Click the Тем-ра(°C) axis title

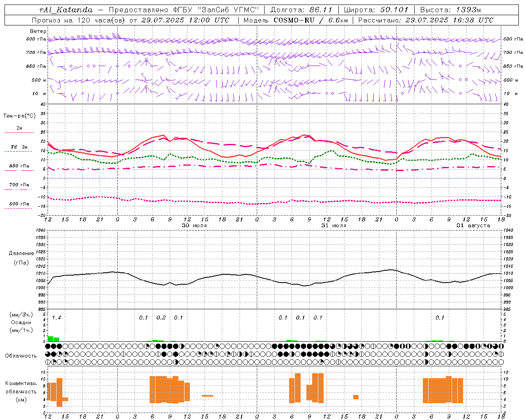19,116
